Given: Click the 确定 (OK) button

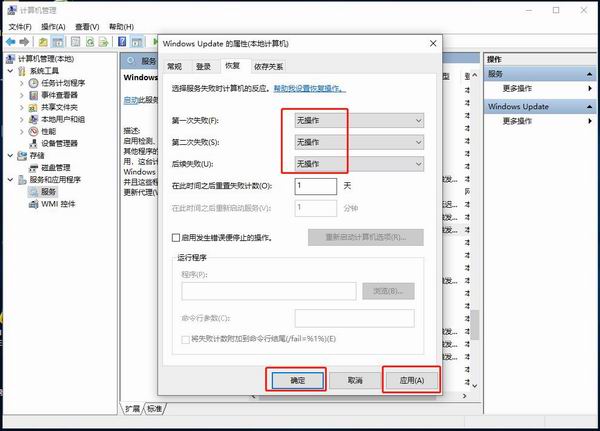Looking at the screenshot, I should click(297, 380).
